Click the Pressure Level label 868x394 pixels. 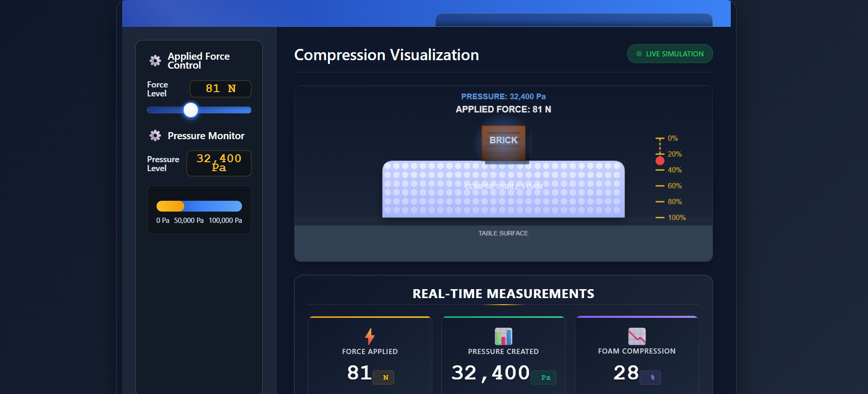point(163,164)
